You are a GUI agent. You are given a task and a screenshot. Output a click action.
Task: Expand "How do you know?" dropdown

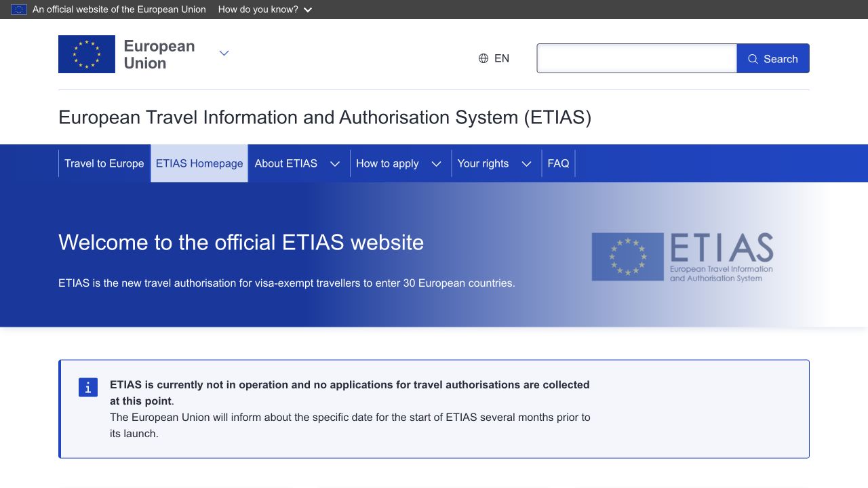(x=265, y=9)
